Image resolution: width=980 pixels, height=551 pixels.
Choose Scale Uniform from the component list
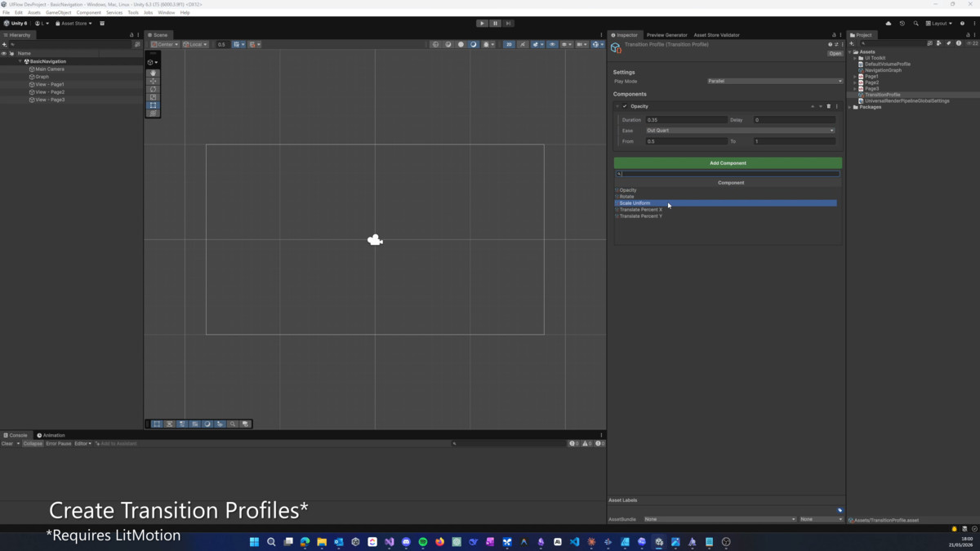(x=725, y=203)
